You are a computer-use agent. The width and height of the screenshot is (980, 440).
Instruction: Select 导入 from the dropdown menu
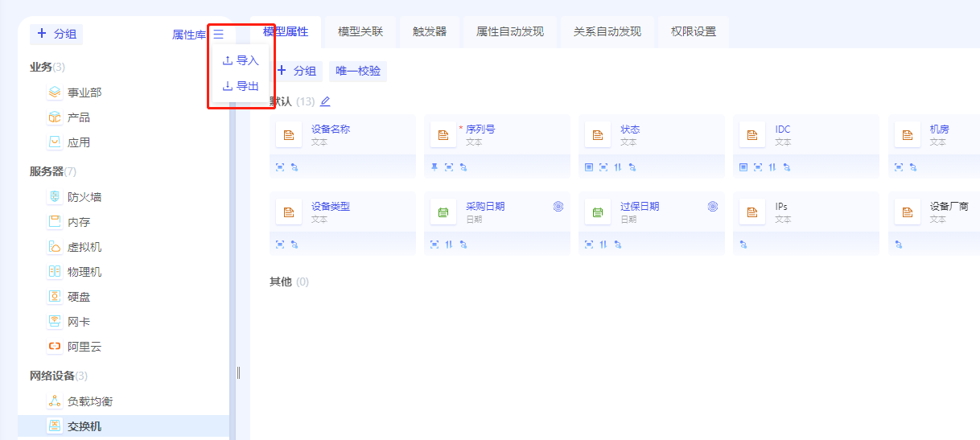[x=240, y=60]
